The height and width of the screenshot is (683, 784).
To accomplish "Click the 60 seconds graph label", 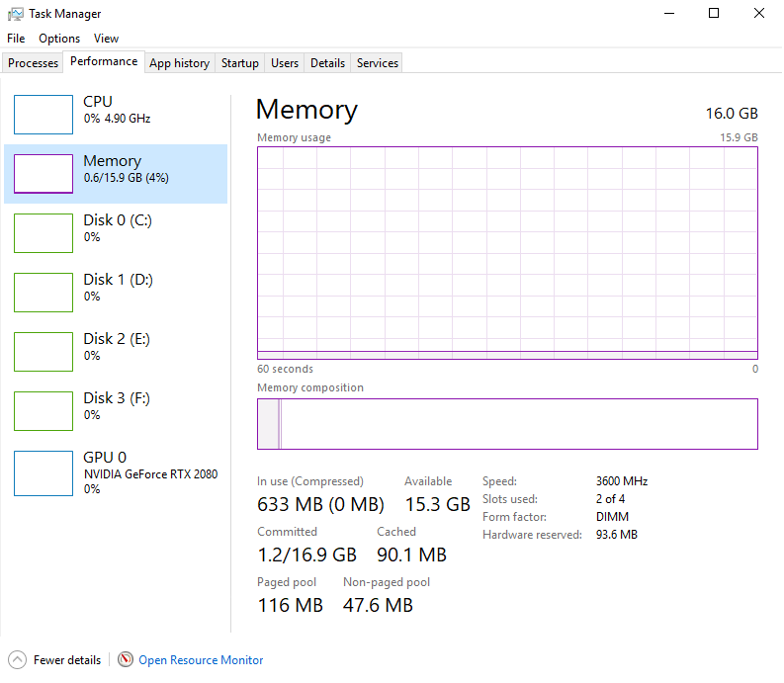I will [x=285, y=369].
